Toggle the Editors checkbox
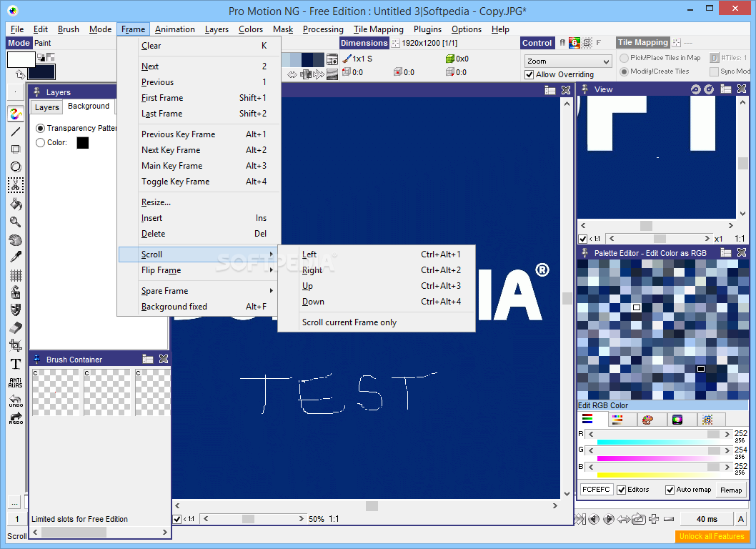The height and width of the screenshot is (549, 756). tap(622, 490)
